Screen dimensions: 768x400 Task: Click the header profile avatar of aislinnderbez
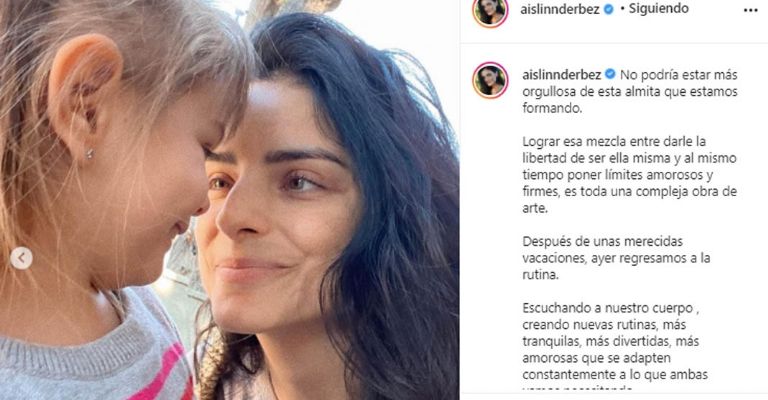(x=490, y=11)
